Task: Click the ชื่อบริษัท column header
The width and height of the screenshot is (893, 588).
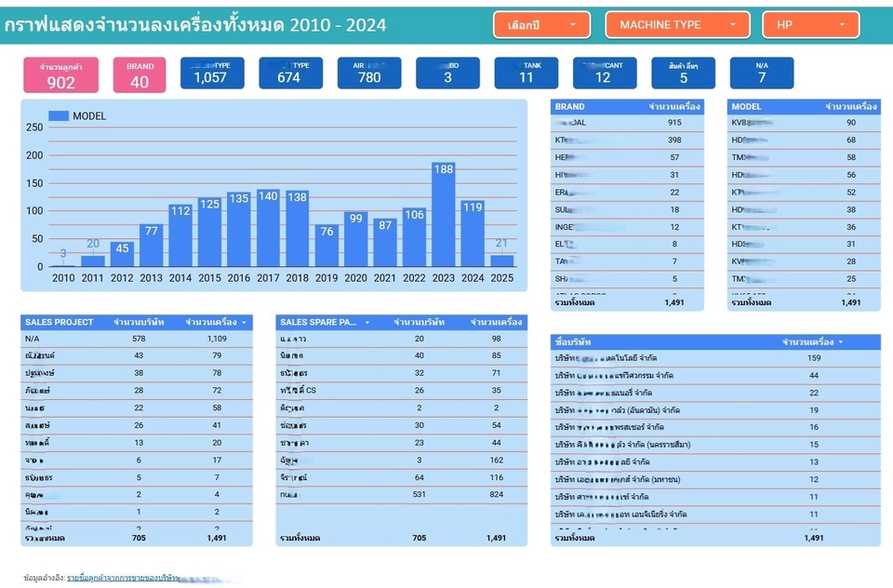Action: click(572, 342)
